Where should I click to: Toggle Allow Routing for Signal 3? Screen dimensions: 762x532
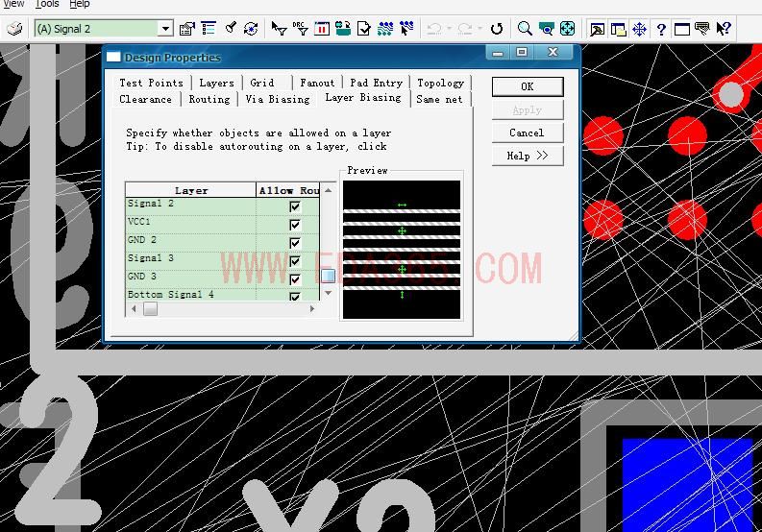click(294, 261)
